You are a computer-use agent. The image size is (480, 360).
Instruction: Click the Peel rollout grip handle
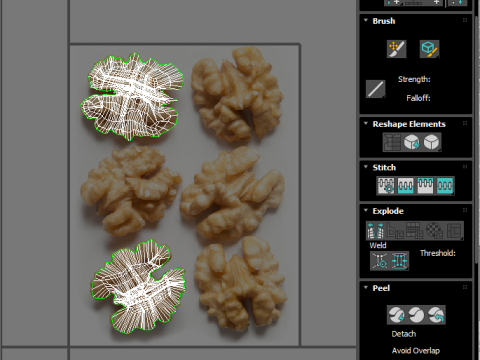(x=465, y=287)
